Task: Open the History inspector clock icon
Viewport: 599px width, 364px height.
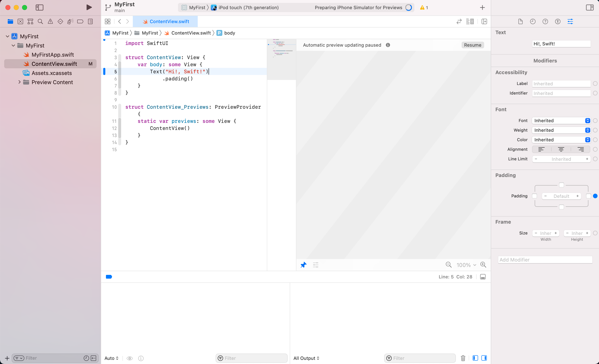Action: coord(533,21)
